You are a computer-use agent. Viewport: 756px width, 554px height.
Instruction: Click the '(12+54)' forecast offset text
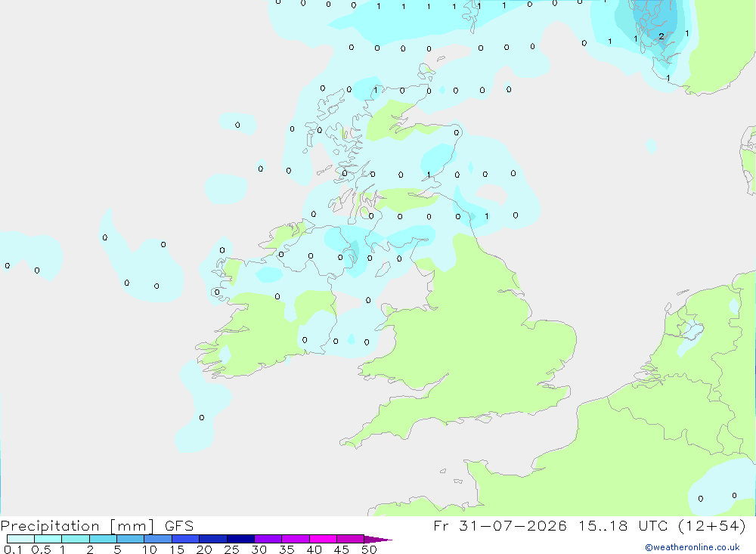click(711, 525)
